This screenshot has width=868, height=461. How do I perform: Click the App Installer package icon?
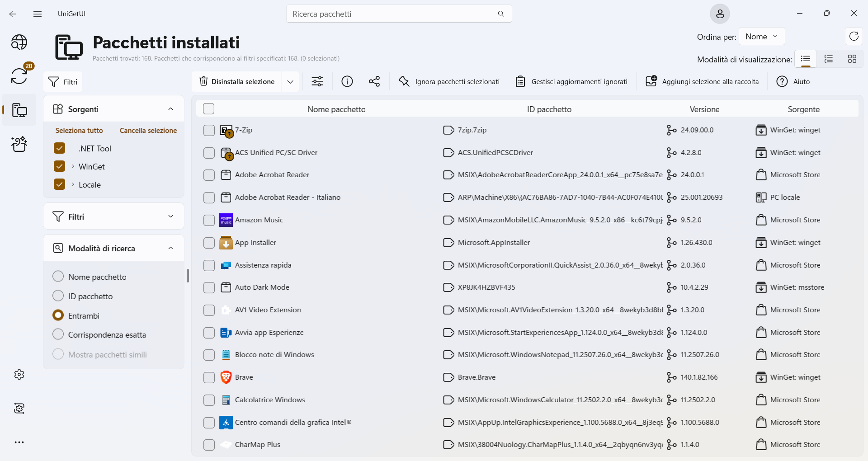pos(226,243)
